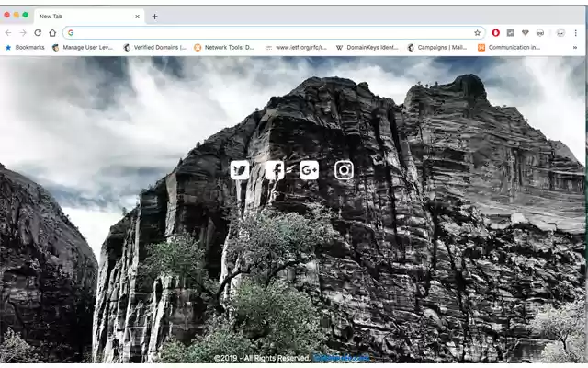Viewport: 588px width, 368px height.
Task: Click the gray square extension icon
Action: pyautogui.click(x=511, y=33)
